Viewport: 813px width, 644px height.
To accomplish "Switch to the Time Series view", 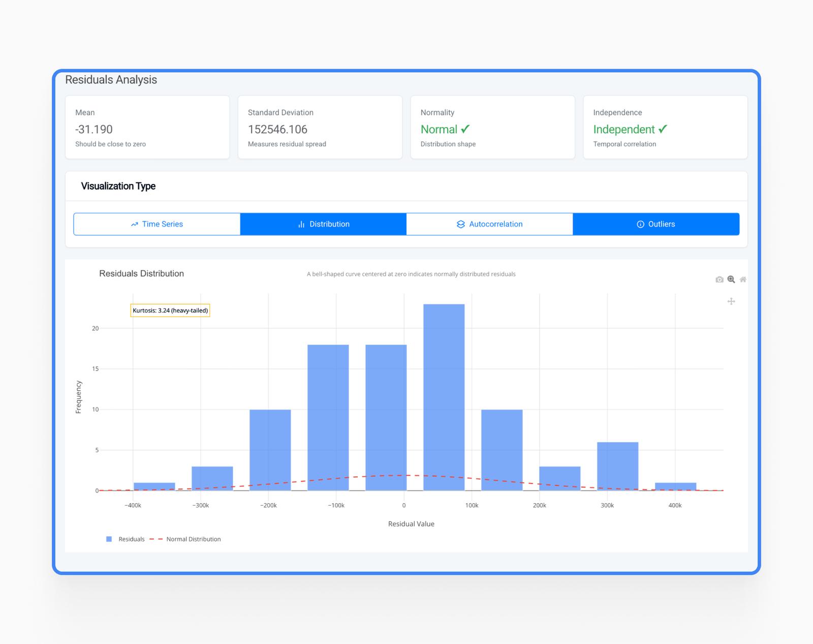I will (x=157, y=224).
